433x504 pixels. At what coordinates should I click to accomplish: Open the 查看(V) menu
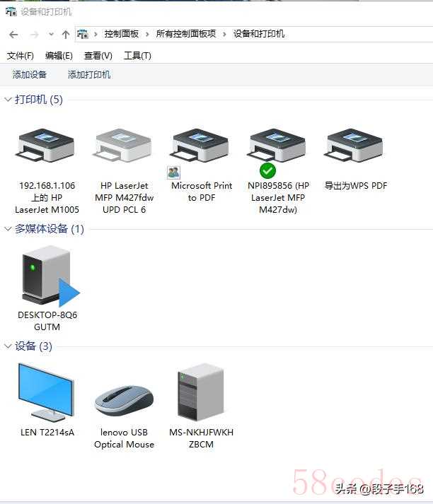pyautogui.click(x=98, y=56)
